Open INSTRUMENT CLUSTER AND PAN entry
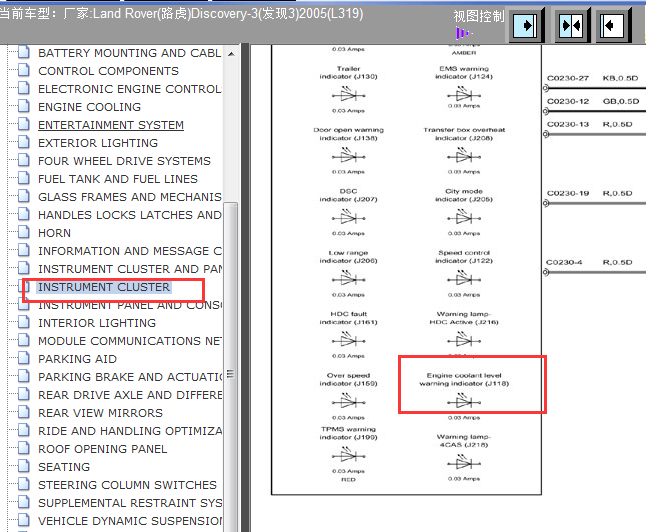 (x=130, y=269)
